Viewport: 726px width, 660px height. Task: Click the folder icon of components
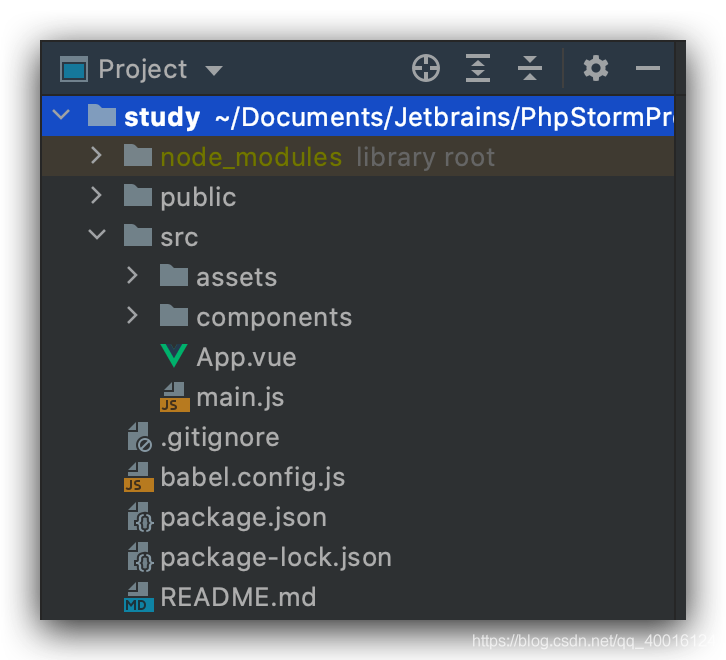[174, 315]
